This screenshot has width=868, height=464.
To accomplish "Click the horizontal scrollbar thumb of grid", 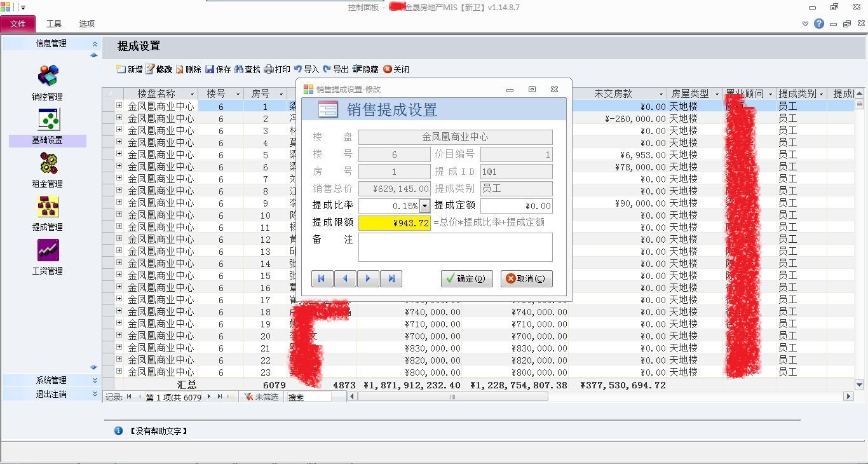I will coord(453,397).
